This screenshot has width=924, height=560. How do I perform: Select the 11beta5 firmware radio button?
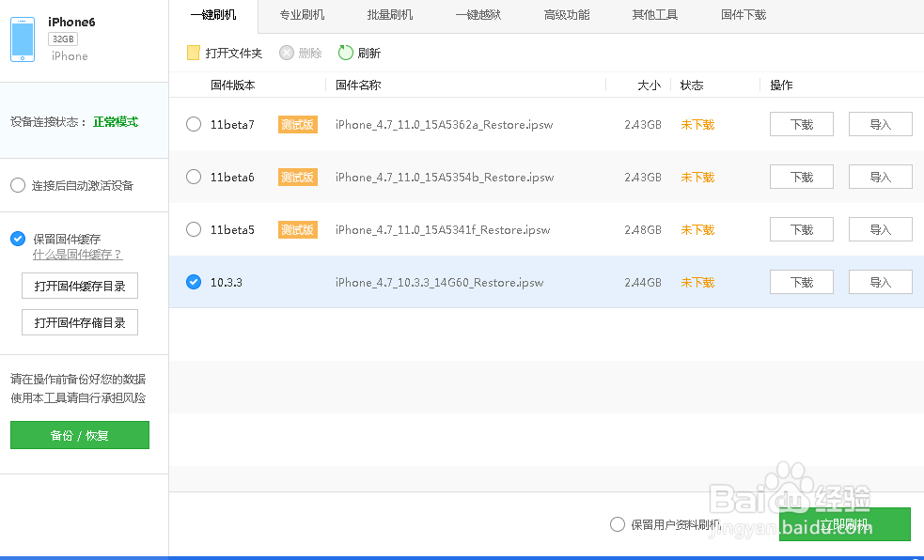coord(194,229)
